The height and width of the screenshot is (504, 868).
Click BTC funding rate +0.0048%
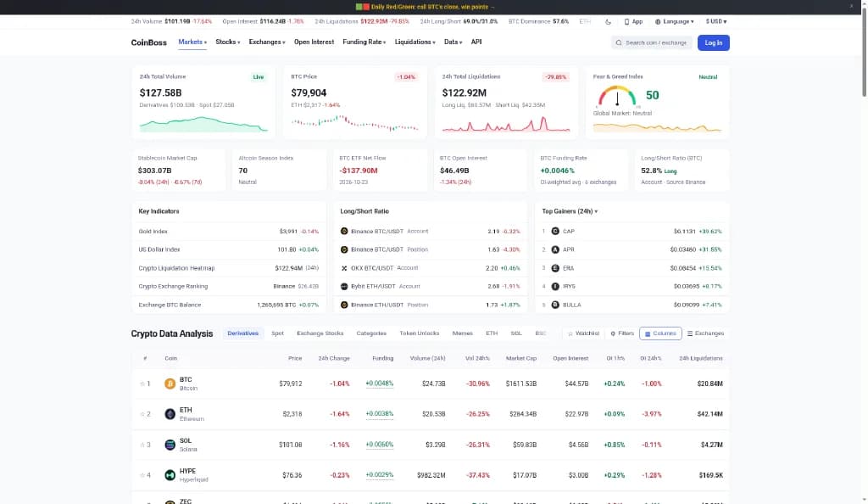379,384
